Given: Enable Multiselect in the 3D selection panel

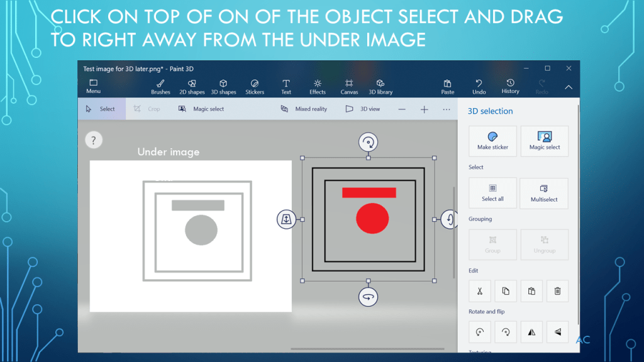Looking at the screenshot, I should [544, 193].
